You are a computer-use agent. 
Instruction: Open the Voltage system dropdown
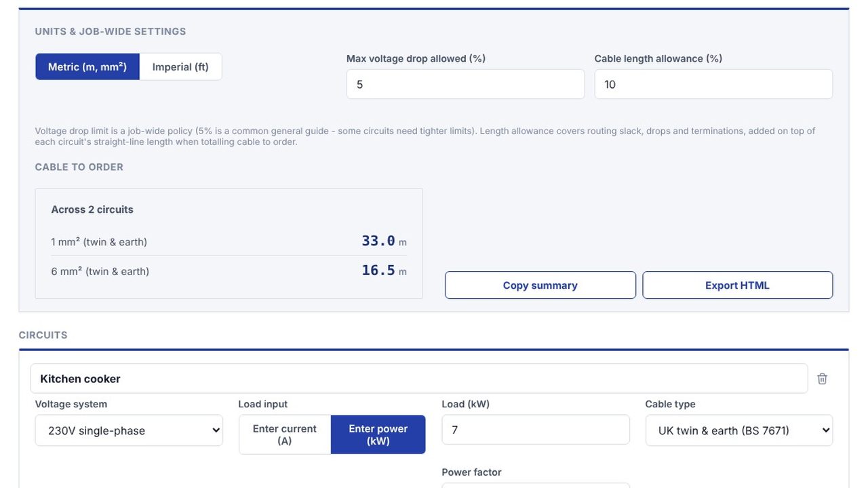pos(129,430)
